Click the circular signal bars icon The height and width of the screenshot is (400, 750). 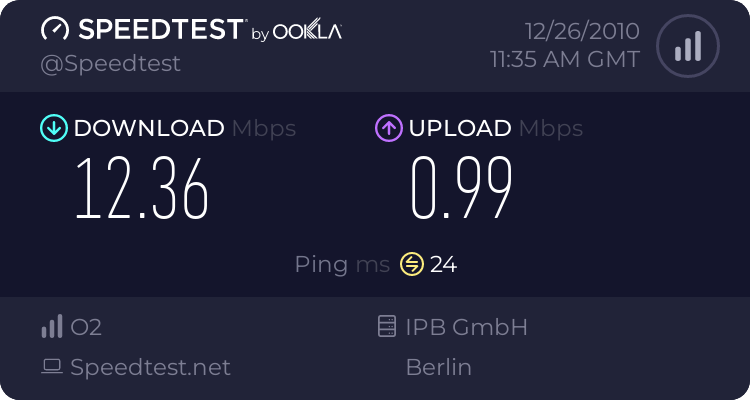pos(687,46)
